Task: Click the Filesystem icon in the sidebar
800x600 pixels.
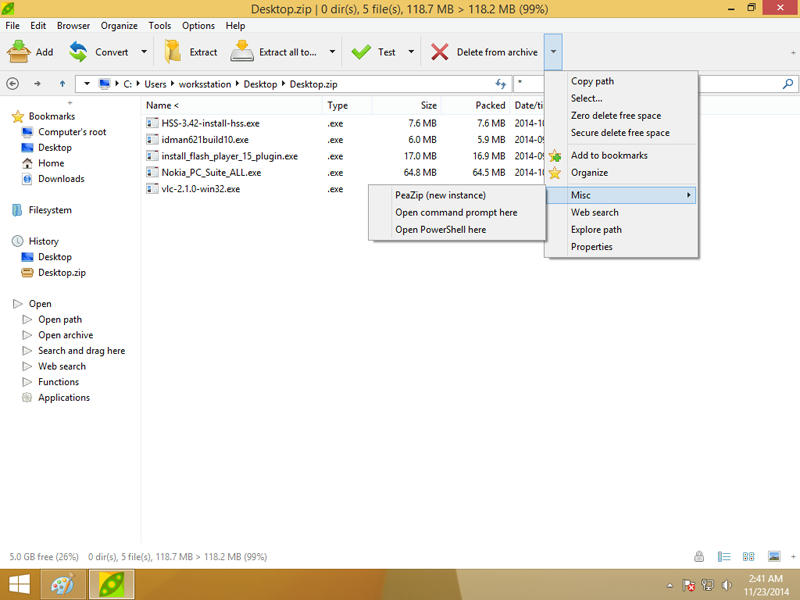Action: pos(17,210)
